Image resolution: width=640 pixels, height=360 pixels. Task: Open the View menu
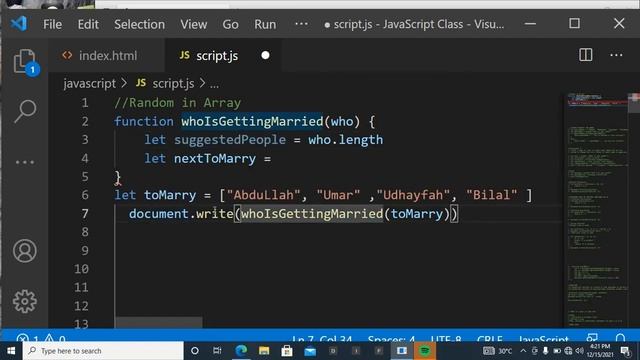pyautogui.click(x=194, y=24)
